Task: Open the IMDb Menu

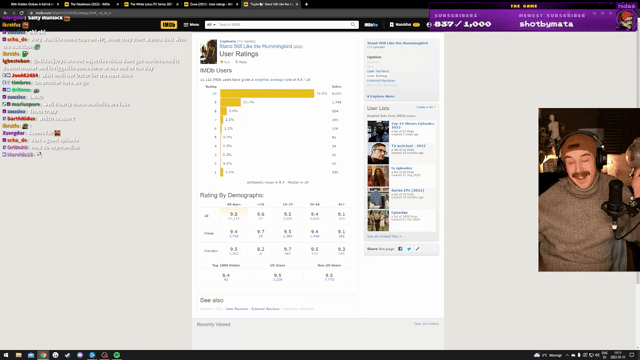Action: pyautogui.click(x=191, y=24)
